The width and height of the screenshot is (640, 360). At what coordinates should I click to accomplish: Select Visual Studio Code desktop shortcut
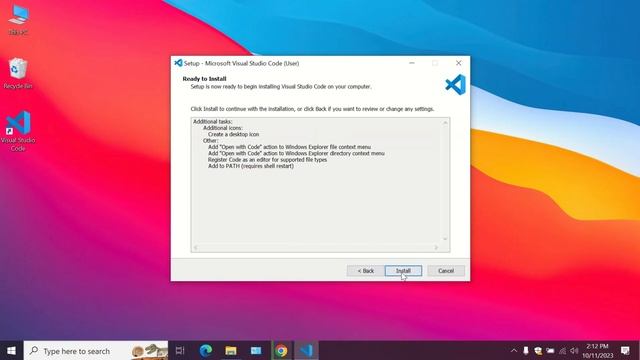click(x=18, y=131)
